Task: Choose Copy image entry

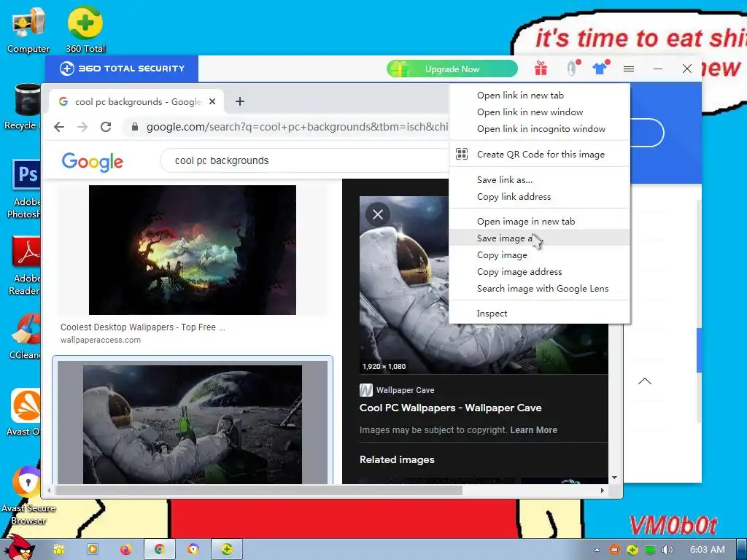Action: point(539,255)
